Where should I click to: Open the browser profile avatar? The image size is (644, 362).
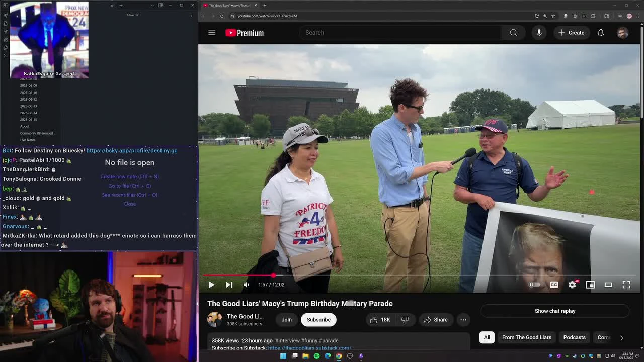click(629, 16)
